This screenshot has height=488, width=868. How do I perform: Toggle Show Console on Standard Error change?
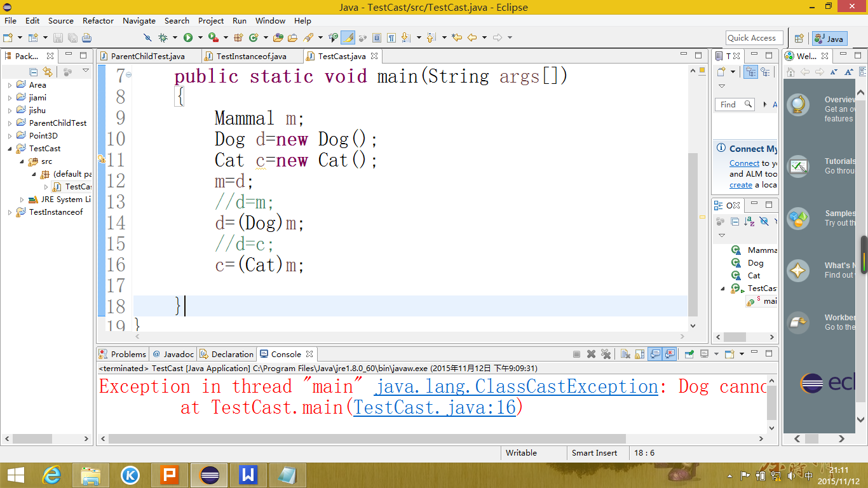(x=669, y=354)
